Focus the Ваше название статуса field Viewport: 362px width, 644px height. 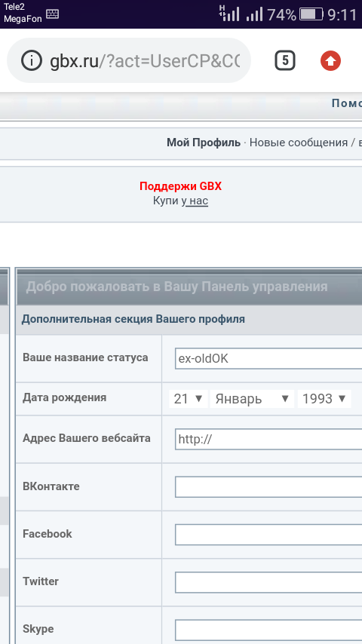268,358
